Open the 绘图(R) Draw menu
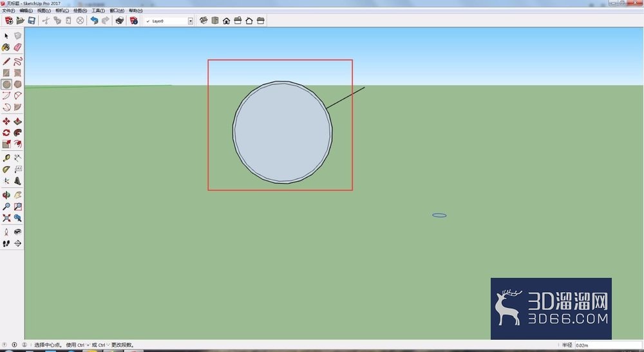This screenshot has width=644, height=352. (80, 11)
